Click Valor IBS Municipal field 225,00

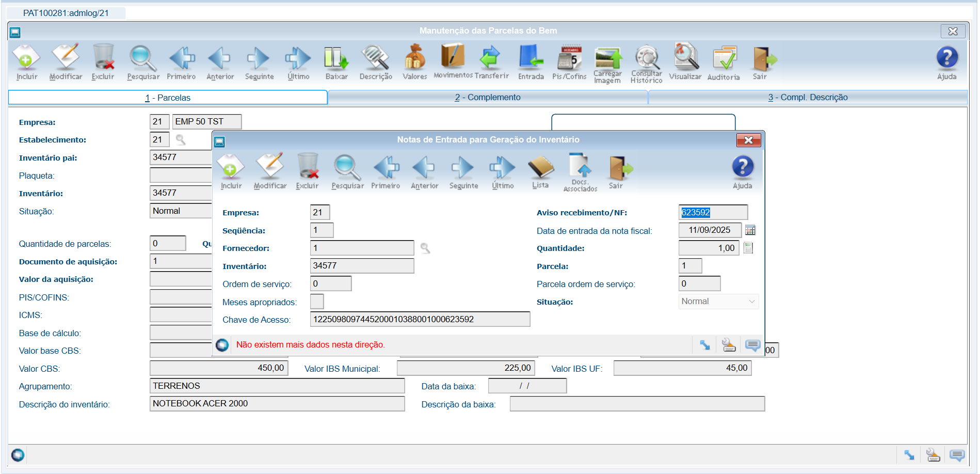(x=466, y=368)
